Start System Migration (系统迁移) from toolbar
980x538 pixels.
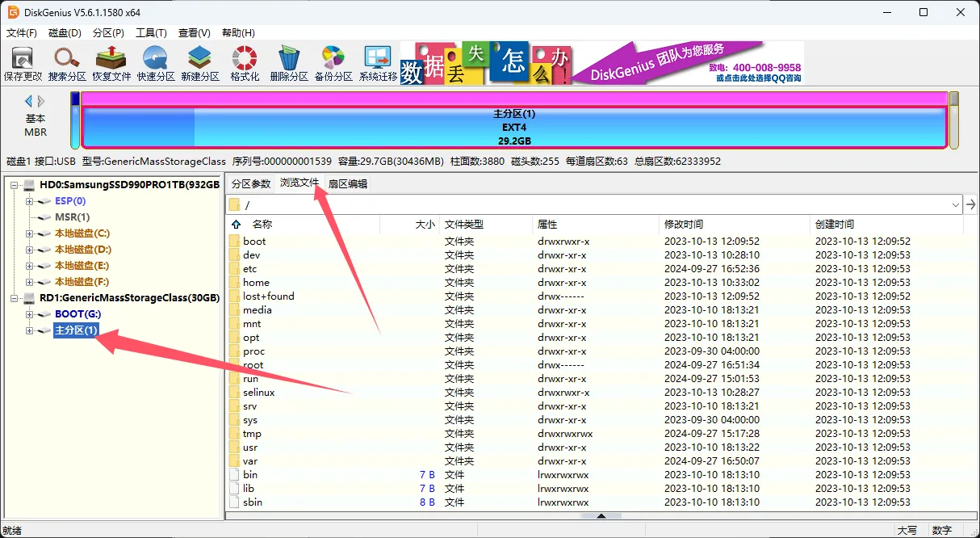(x=378, y=63)
